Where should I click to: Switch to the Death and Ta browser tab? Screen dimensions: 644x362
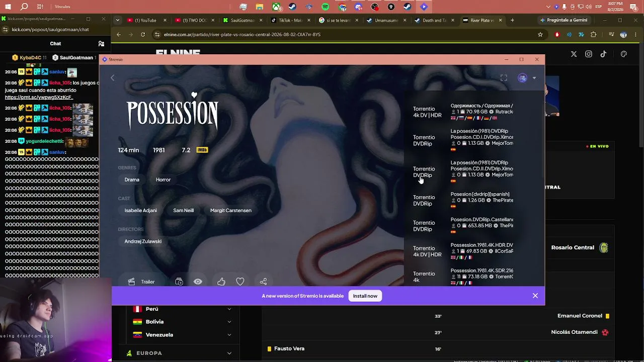click(434, 20)
